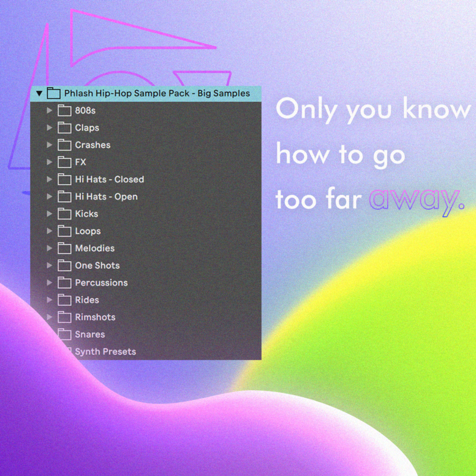Click the Claps folder icon
The height and width of the screenshot is (476, 476).
(x=64, y=128)
